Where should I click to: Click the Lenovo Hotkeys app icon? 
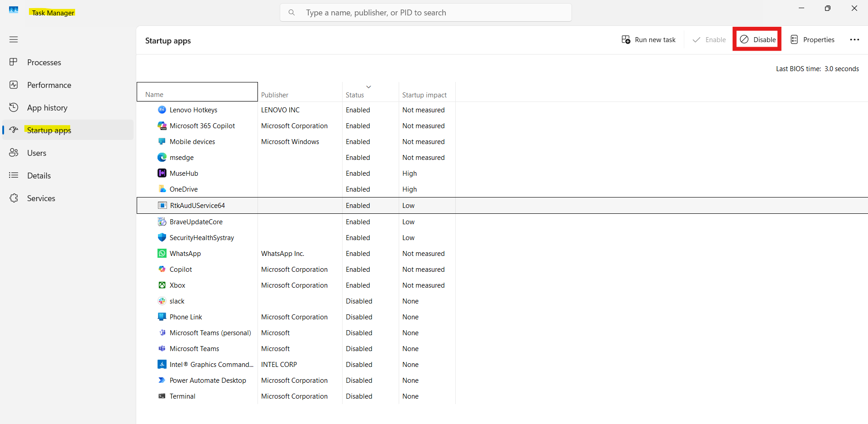(x=162, y=110)
